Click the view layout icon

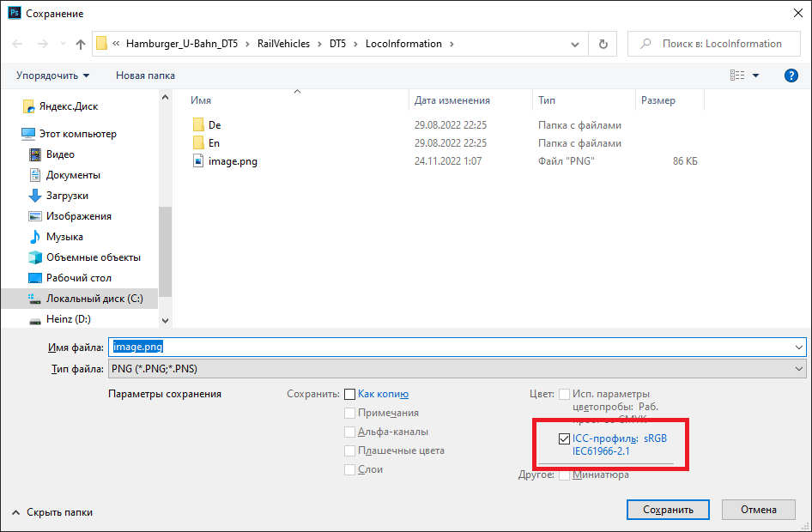pos(737,76)
